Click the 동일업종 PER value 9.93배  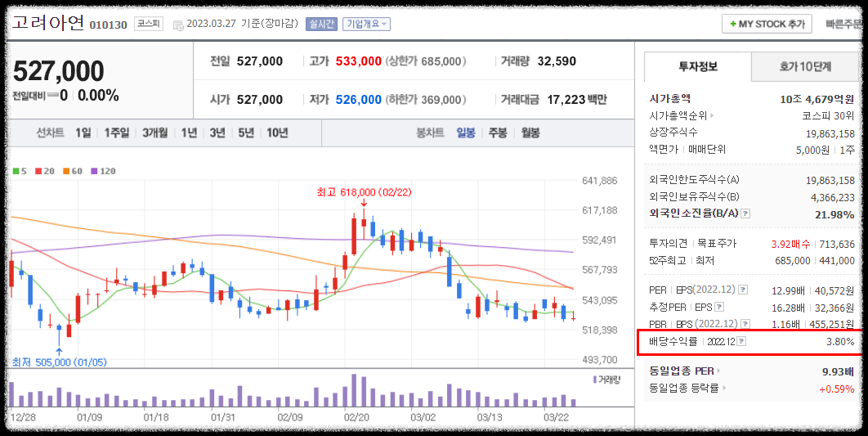pos(838,371)
